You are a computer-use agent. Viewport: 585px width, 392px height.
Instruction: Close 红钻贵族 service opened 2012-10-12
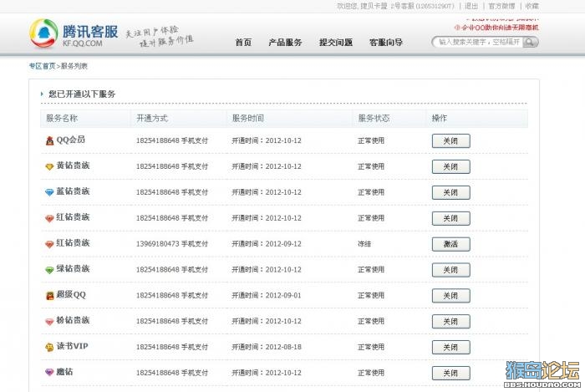[450, 218]
